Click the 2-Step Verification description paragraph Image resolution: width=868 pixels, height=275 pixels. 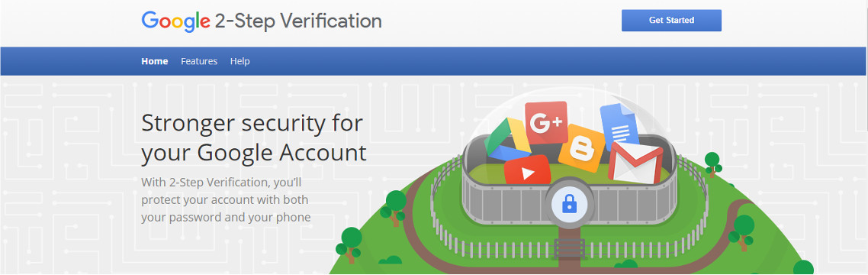(x=226, y=199)
